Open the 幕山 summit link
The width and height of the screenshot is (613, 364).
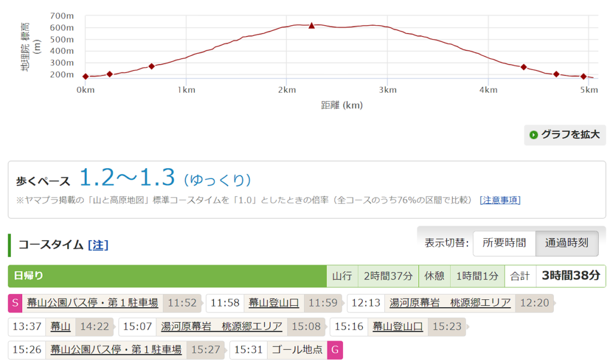[x=61, y=326]
